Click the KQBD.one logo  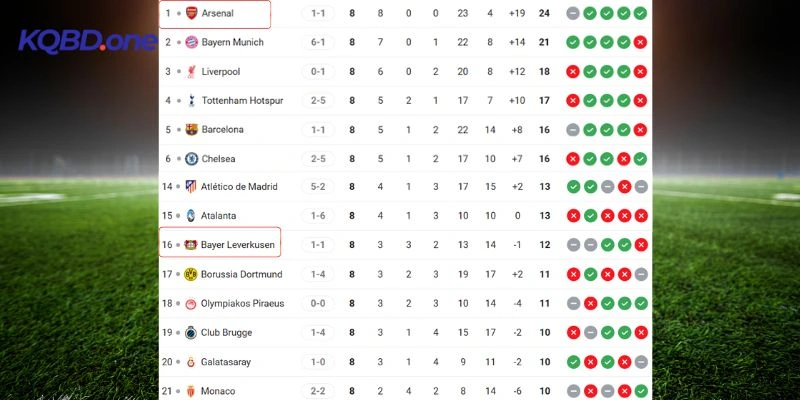pyautogui.click(x=88, y=42)
